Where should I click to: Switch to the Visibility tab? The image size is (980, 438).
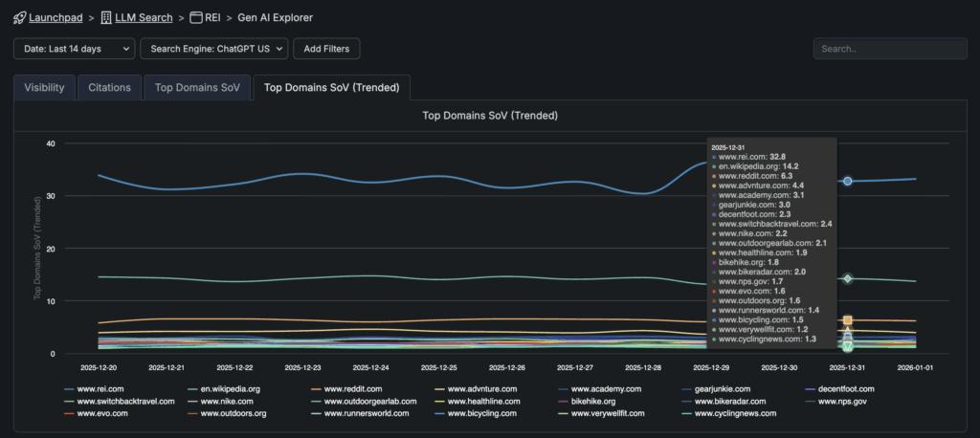click(44, 88)
